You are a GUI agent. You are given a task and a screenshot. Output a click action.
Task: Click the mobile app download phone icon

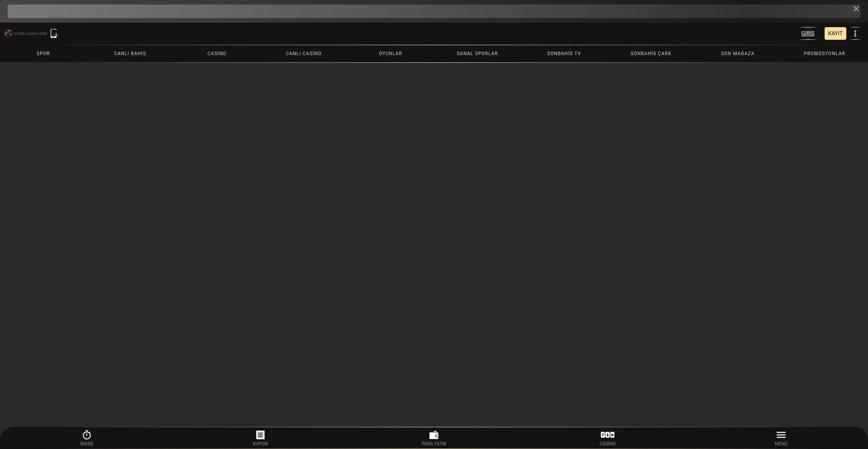(54, 33)
